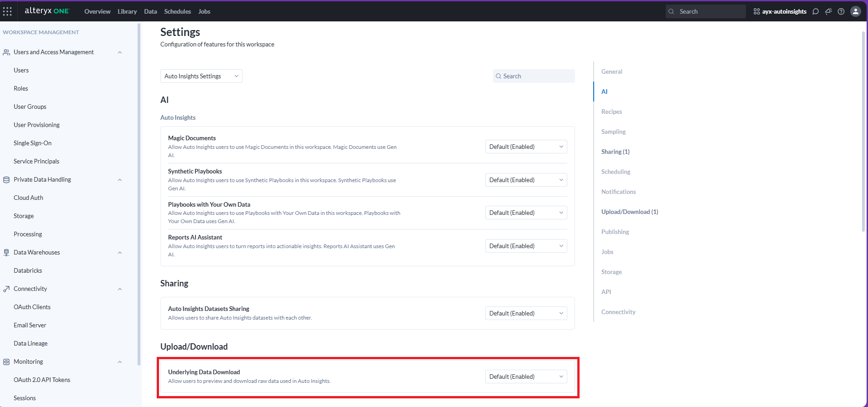
Task: Jump to Upload/Download (1) settings section
Action: coord(629,212)
